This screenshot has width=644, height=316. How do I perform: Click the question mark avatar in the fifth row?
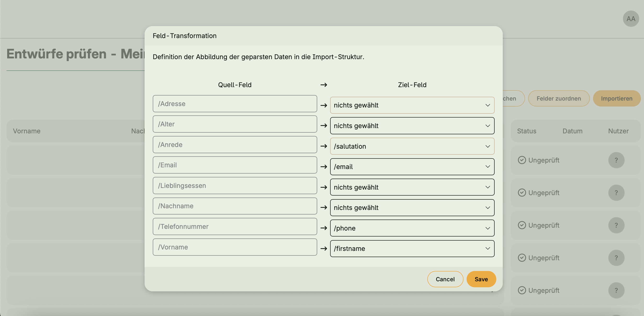pyautogui.click(x=616, y=290)
